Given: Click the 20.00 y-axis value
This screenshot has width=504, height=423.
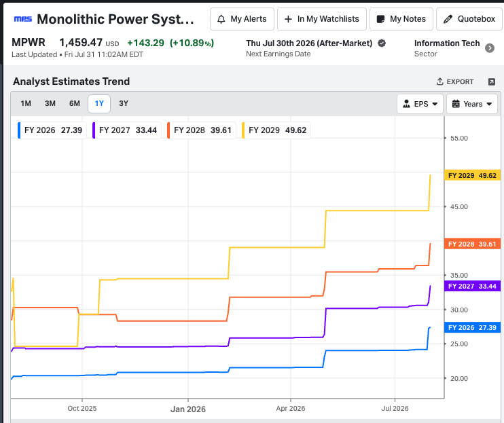Looking at the screenshot, I should (x=459, y=378).
